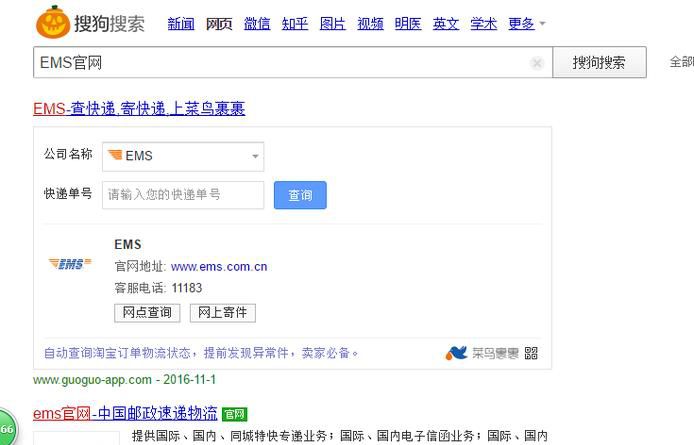Switch to the 图片 search tab
This screenshot has width=694, height=445.
point(333,24)
